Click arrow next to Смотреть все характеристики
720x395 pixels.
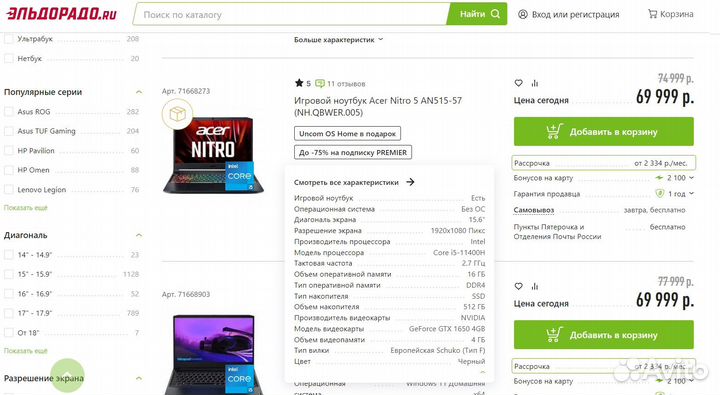(410, 182)
